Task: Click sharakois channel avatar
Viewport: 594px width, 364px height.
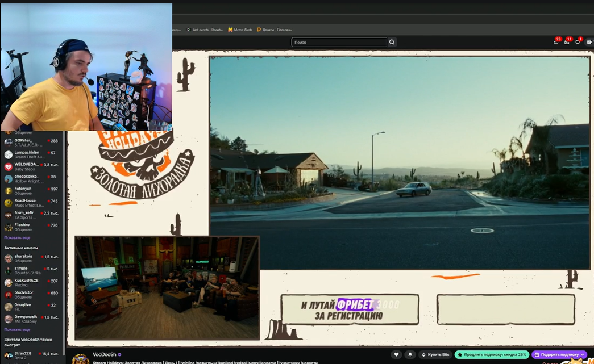Action: click(x=9, y=259)
